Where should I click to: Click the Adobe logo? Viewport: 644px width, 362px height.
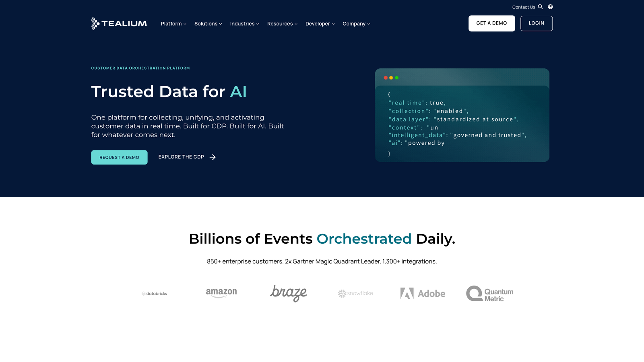(x=423, y=294)
